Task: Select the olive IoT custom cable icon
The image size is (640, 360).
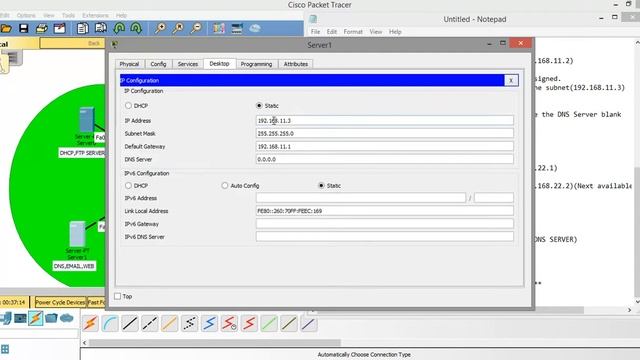Action: click(x=289, y=324)
